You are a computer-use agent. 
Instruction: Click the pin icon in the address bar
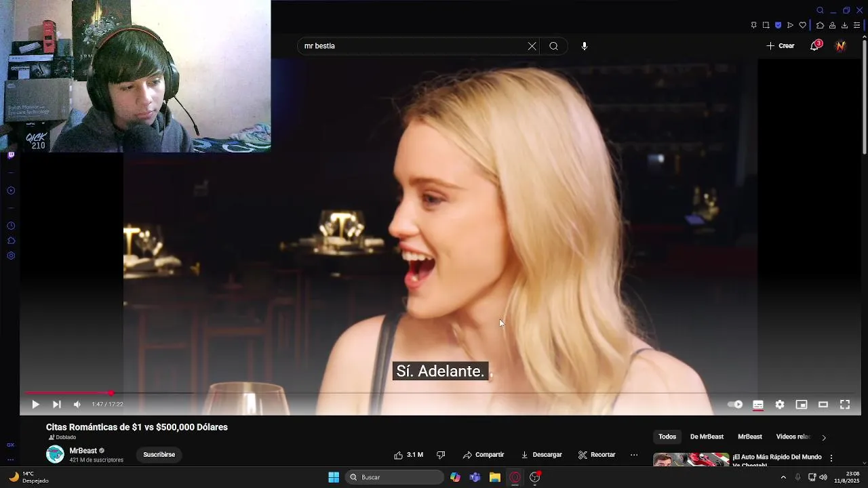point(753,25)
